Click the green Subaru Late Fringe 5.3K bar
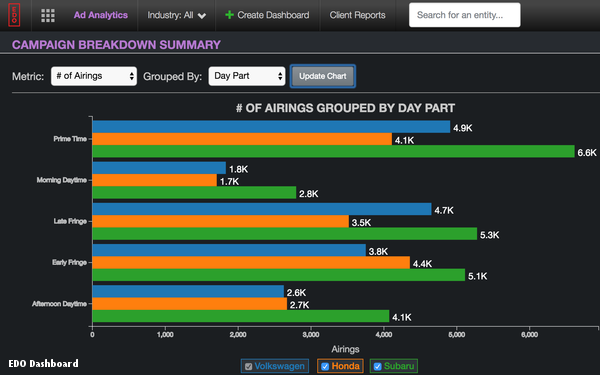The height and width of the screenshot is (375, 600). 285,233
